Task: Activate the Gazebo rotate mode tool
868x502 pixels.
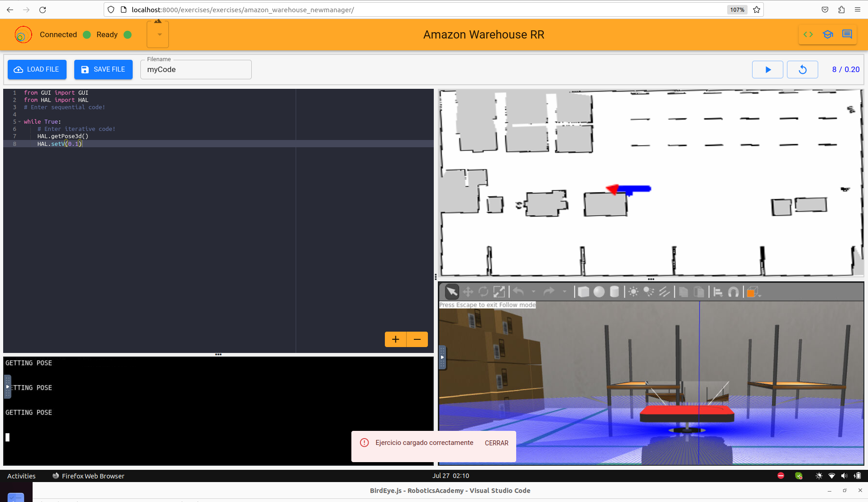Action: click(x=483, y=292)
